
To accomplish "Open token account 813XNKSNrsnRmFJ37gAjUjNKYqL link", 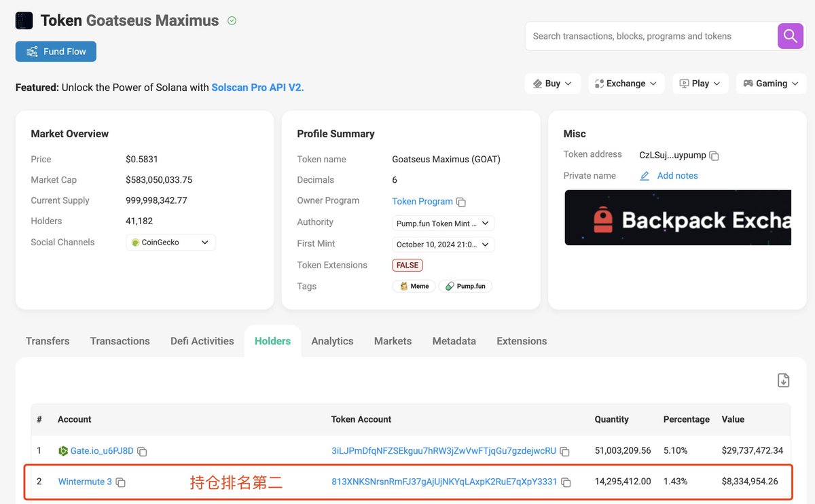I will click(x=444, y=482).
